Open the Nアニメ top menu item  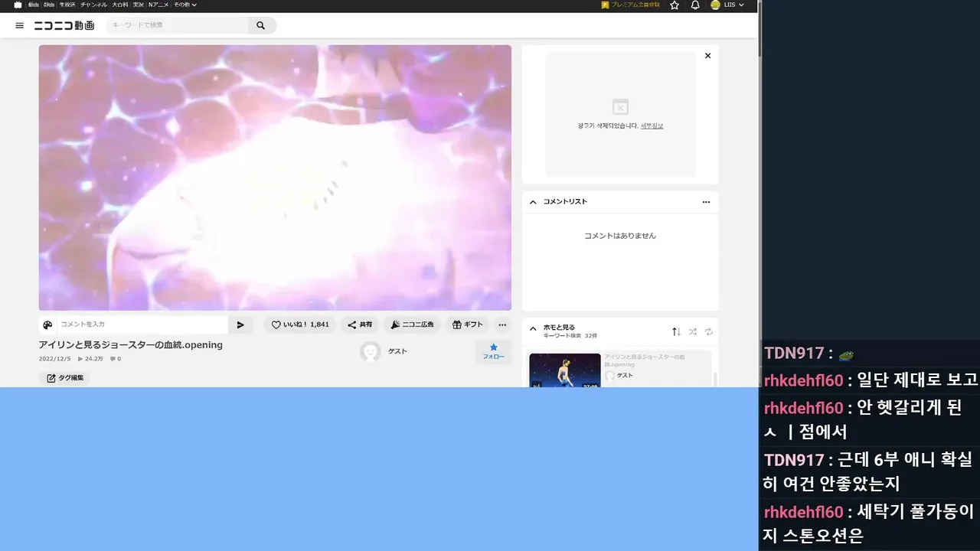(158, 5)
